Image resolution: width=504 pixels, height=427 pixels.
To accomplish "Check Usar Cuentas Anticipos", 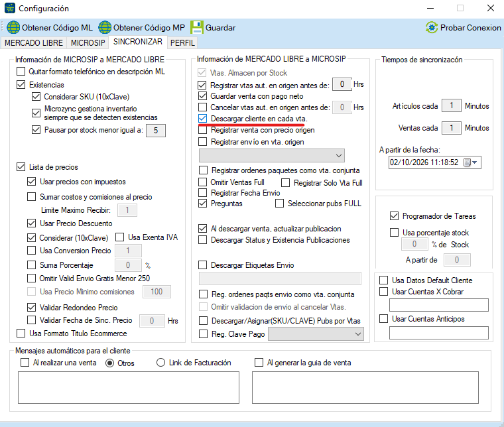I will click(383, 318).
